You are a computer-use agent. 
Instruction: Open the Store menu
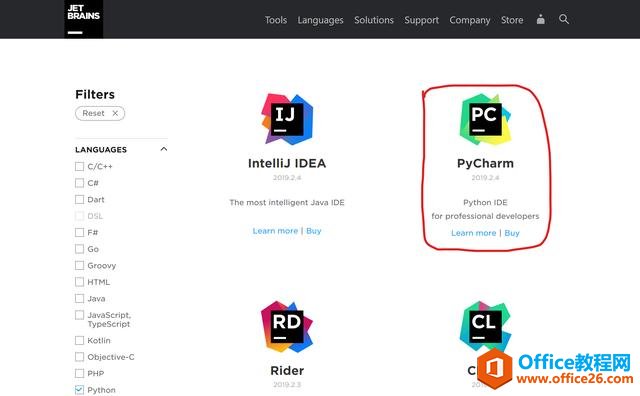tap(512, 20)
